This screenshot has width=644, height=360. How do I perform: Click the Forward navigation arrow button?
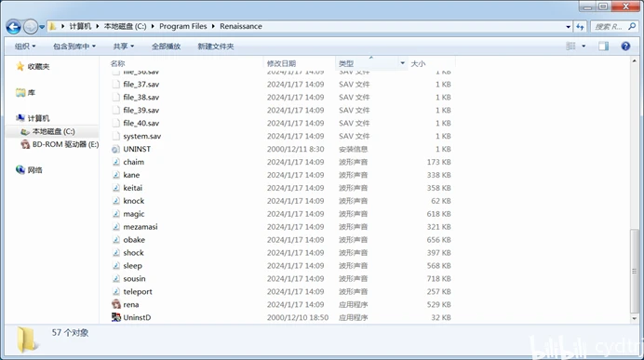tap(31, 27)
